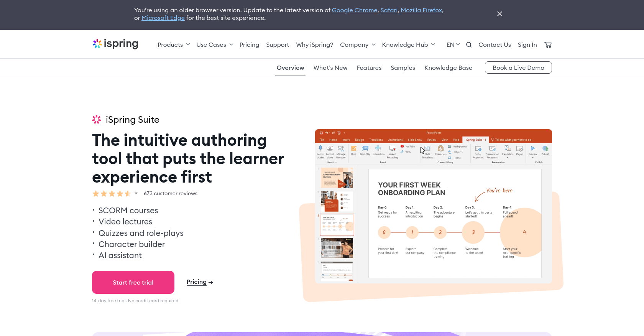Click the Preview play icon in the ribbon image
The height and width of the screenshot is (336, 644).
[533, 148]
